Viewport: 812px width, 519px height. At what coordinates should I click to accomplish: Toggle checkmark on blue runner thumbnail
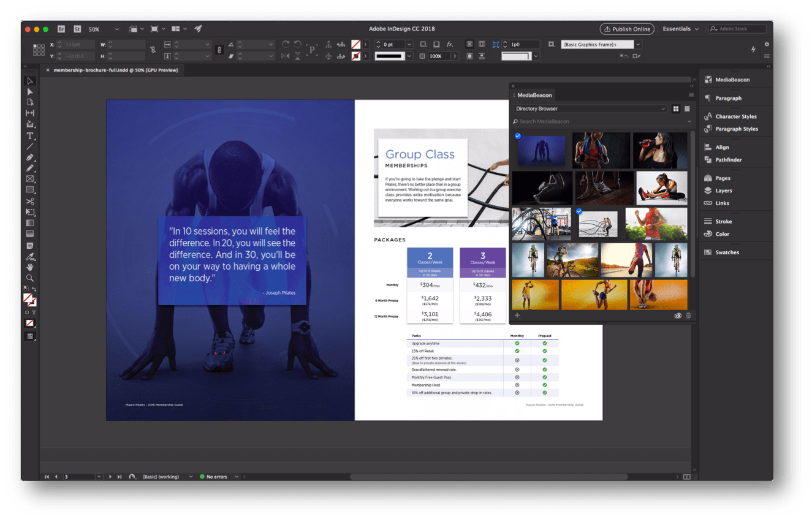(518, 136)
